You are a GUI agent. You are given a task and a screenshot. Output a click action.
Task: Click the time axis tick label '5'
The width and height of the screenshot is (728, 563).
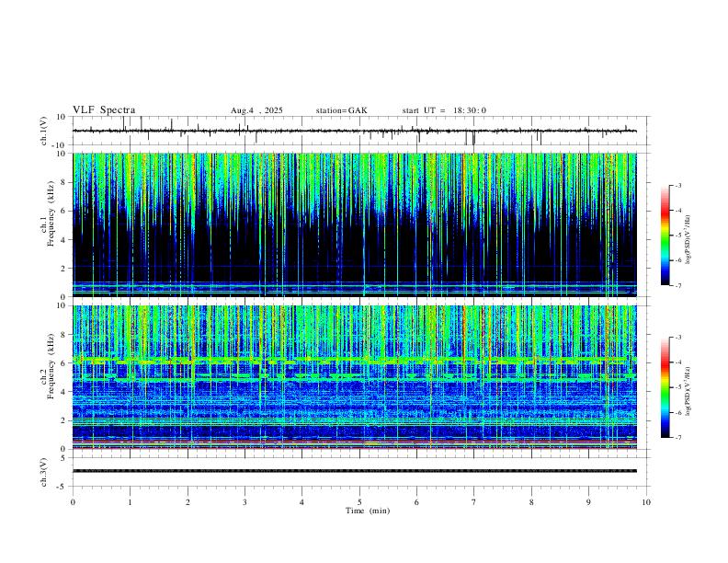pos(359,502)
